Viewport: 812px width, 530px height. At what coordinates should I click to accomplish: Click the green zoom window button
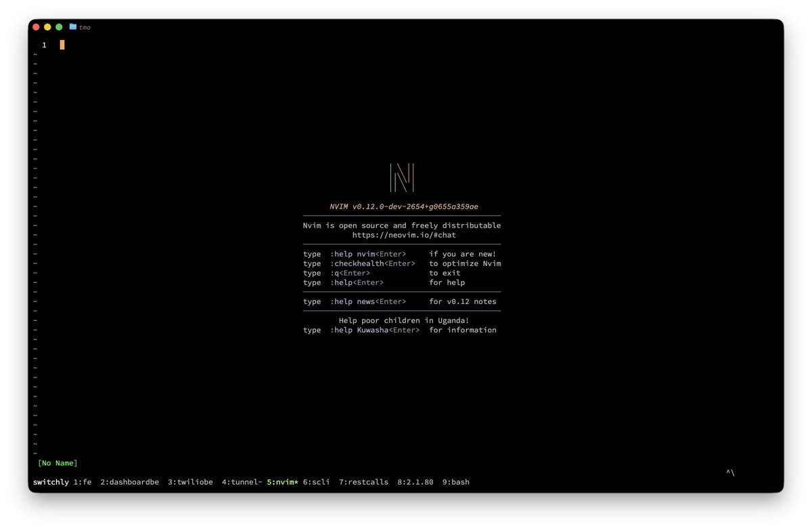pyautogui.click(x=59, y=27)
